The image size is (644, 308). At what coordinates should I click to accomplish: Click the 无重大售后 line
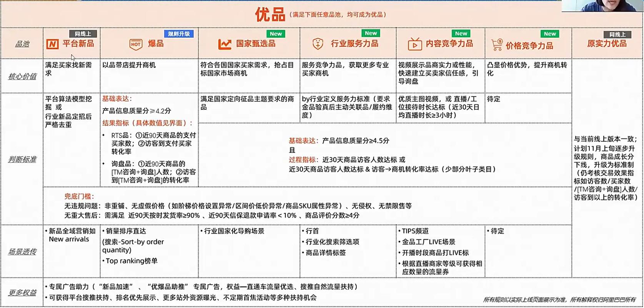pyautogui.click(x=212, y=216)
